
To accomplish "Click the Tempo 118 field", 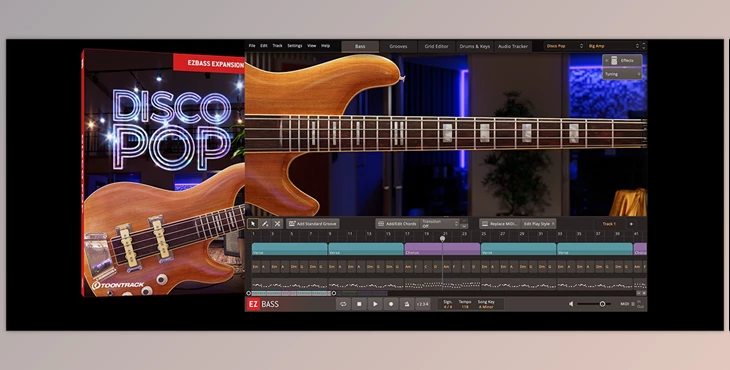I will pos(465,304).
